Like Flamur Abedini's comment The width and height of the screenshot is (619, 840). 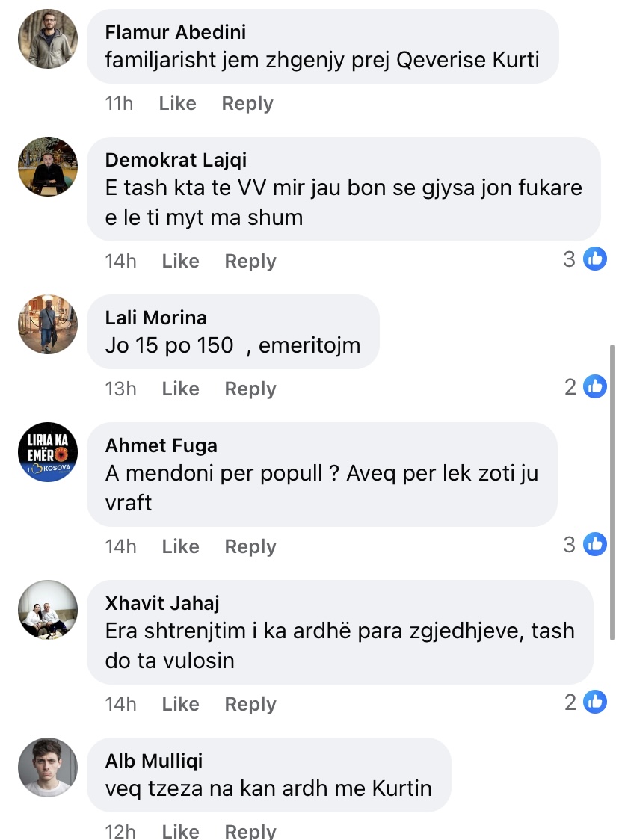(177, 103)
